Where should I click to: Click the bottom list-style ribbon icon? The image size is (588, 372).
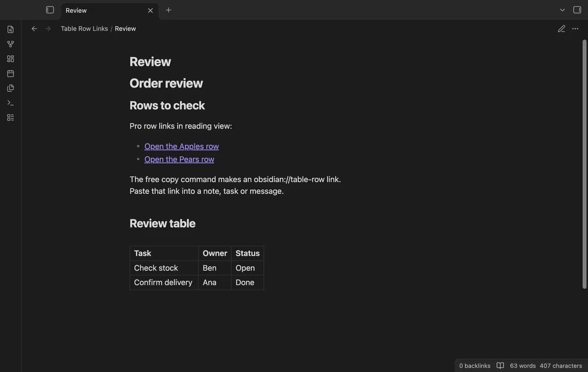10,117
